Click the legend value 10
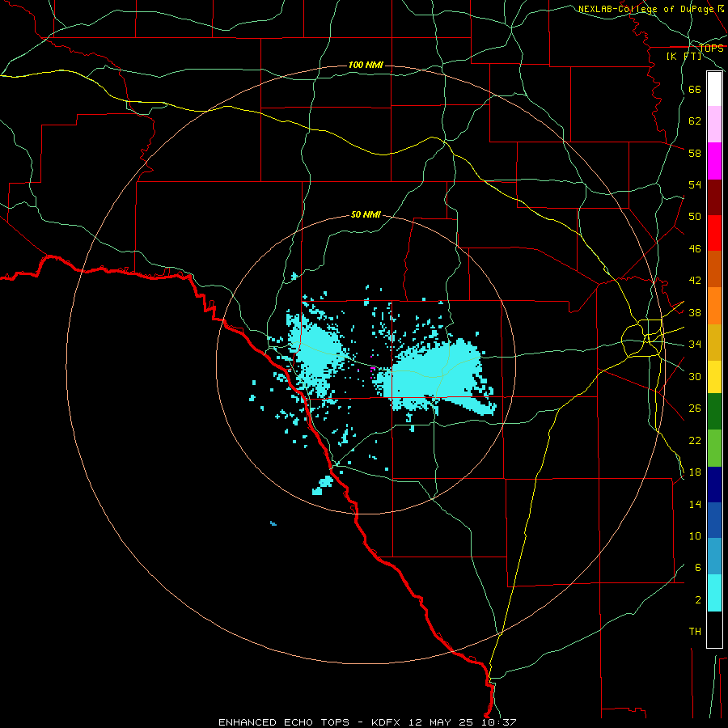 (x=695, y=536)
